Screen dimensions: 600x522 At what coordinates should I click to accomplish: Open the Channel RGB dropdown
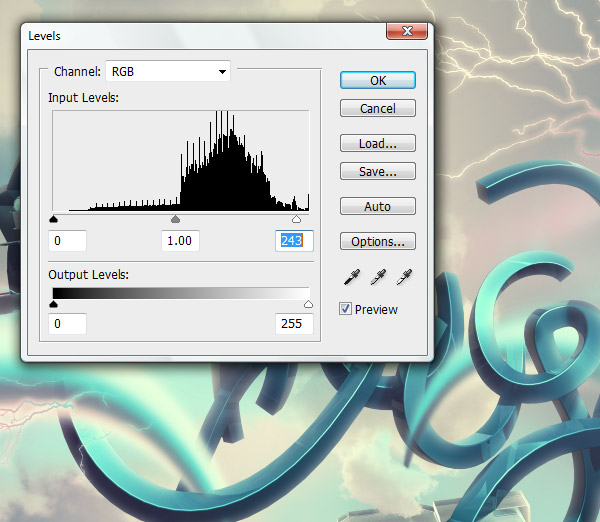(x=168, y=71)
